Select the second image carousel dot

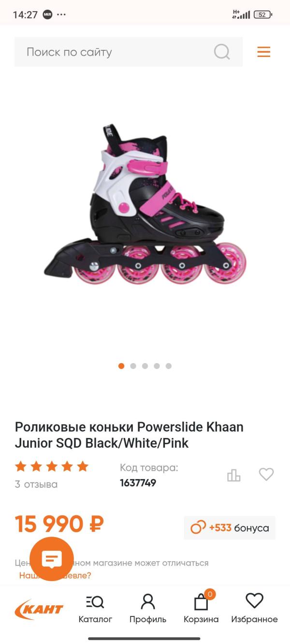tap(133, 366)
